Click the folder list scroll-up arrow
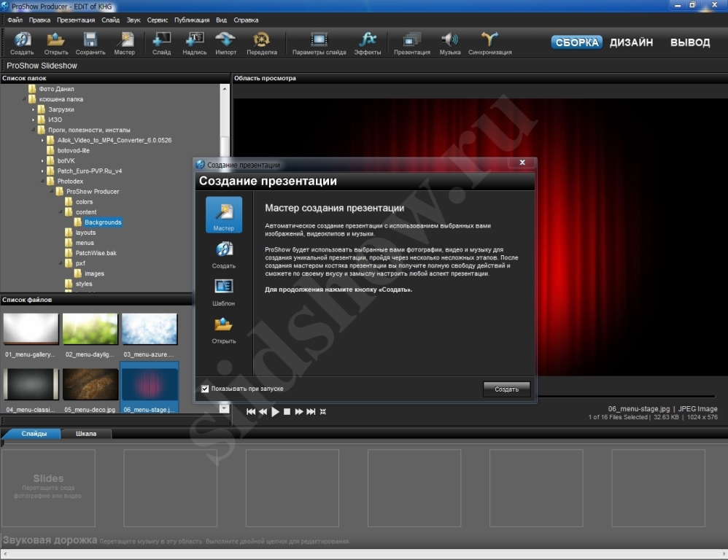 point(225,89)
